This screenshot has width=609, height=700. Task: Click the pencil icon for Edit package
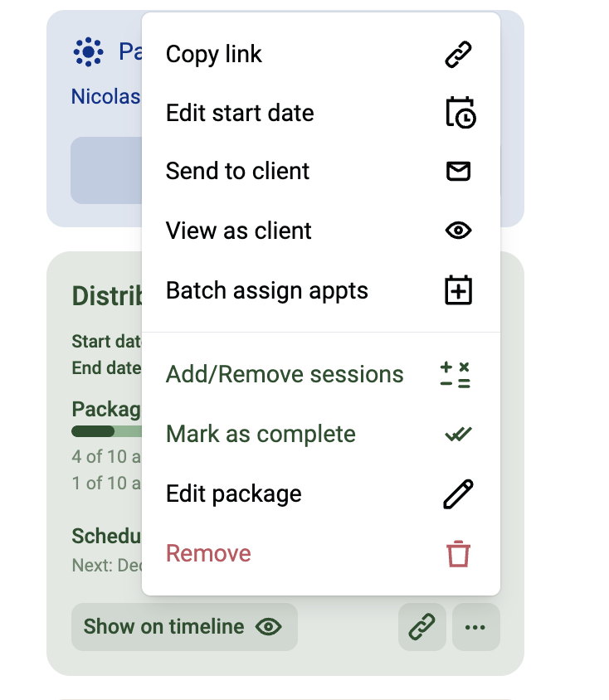point(458,493)
